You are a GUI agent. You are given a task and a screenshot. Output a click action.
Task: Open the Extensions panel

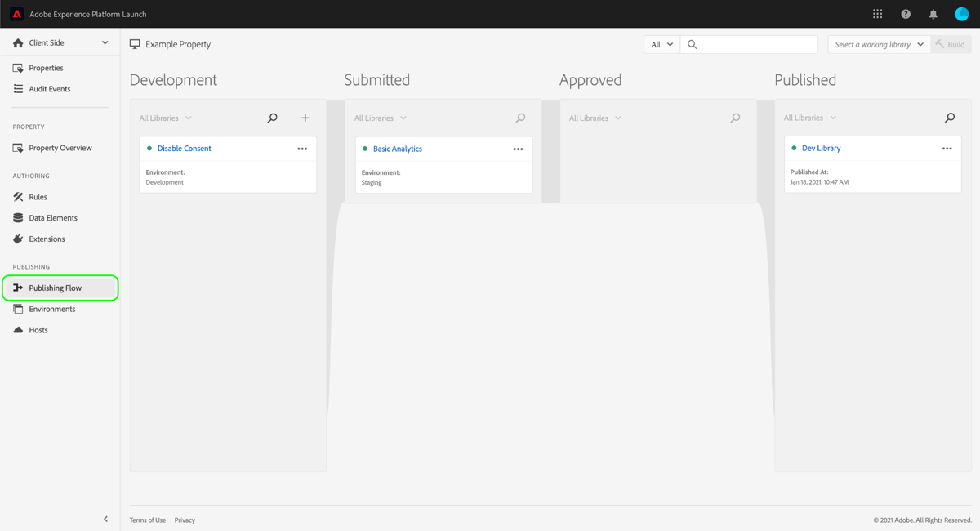[48, 239]
